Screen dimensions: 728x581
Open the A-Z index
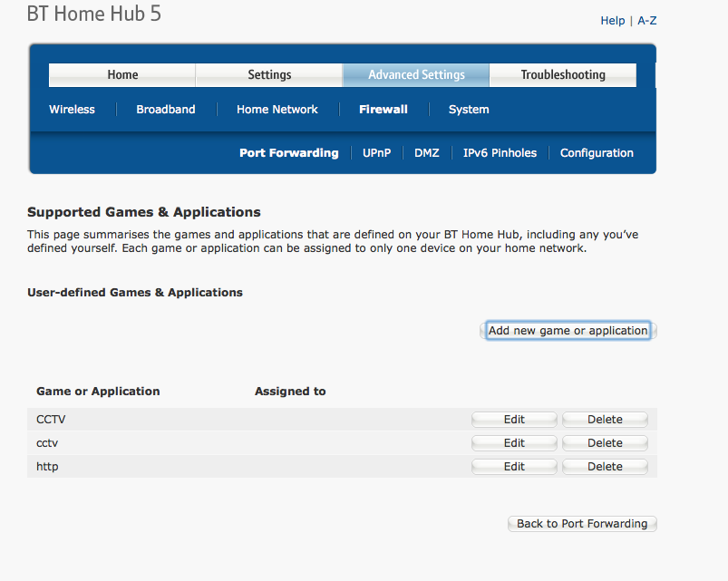[x=646, y=20]
